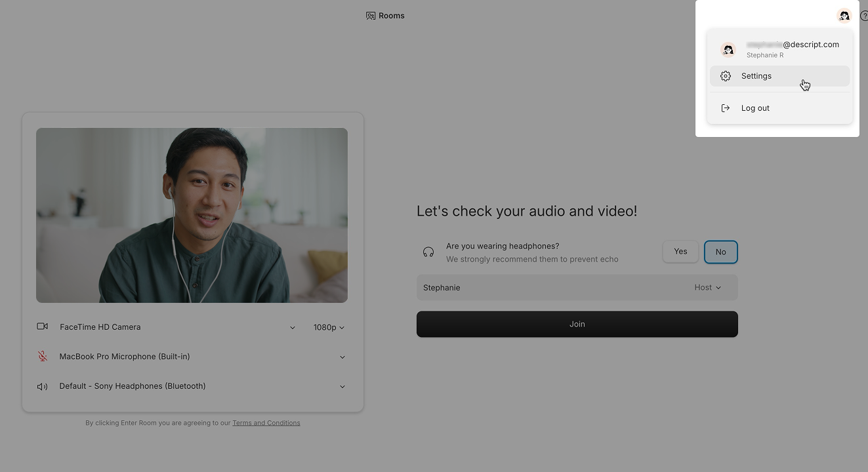Viewport: 868px width, 472px height.
Task: Unmute the muted microphone icon
Action: point(43,357)
